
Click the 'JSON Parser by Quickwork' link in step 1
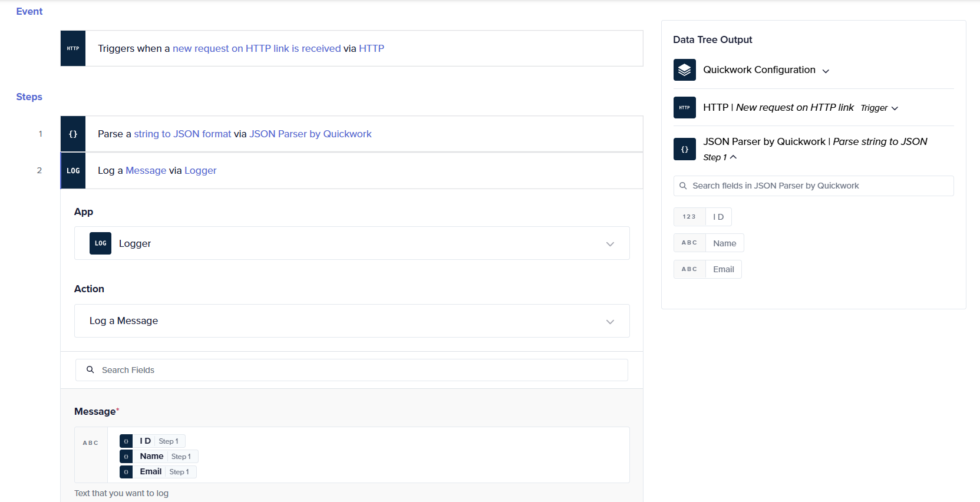[310, 134]
